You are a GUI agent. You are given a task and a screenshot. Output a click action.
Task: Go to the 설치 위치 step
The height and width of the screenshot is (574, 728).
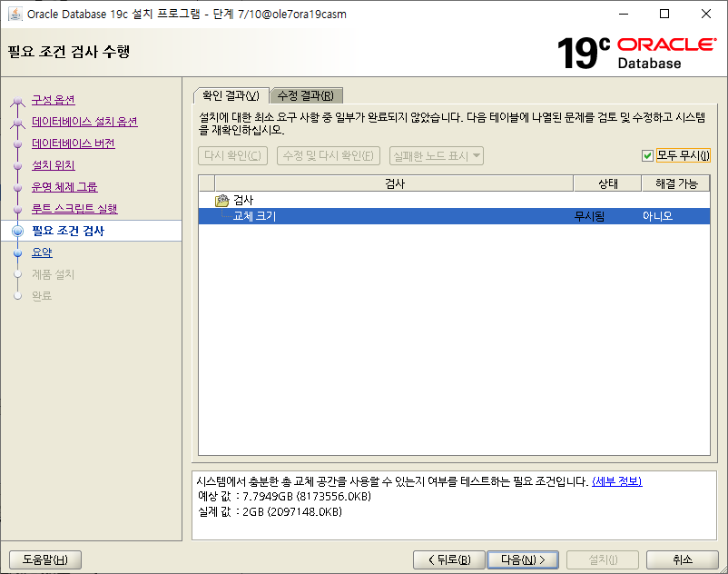(54, 165)
